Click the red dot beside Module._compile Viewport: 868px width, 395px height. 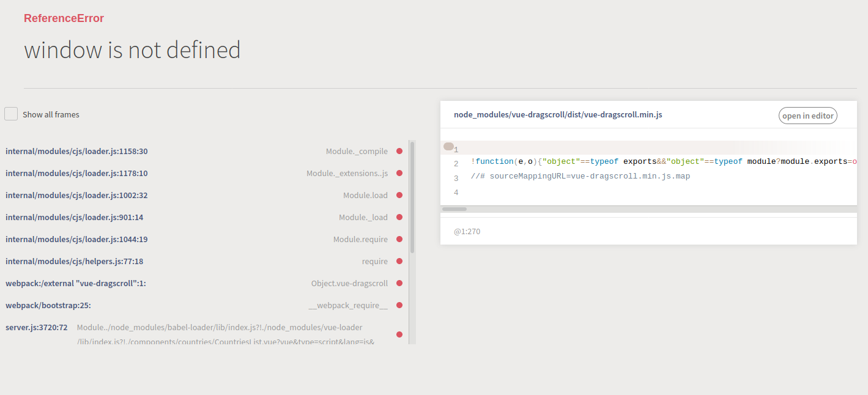point(399,151)
